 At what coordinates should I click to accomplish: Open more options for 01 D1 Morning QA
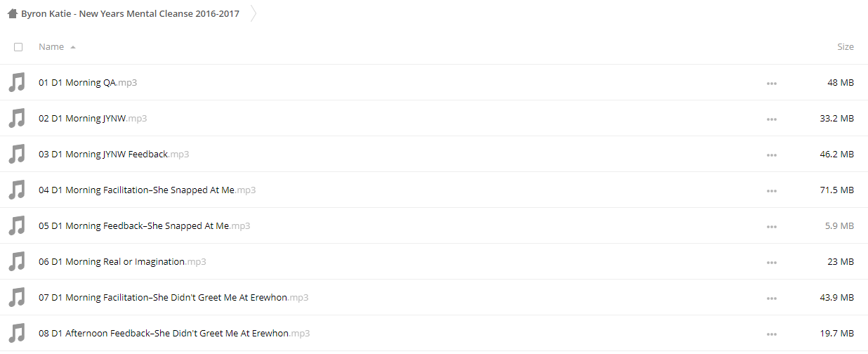coord(772,84)
